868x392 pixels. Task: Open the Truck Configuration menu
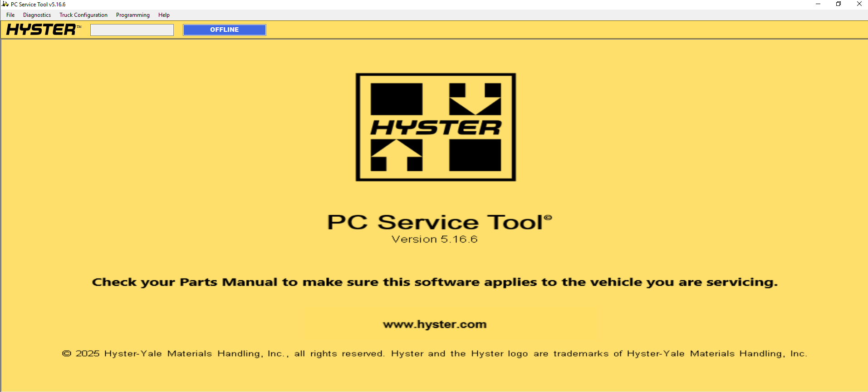pyautogui.click(x=83, y=15)
